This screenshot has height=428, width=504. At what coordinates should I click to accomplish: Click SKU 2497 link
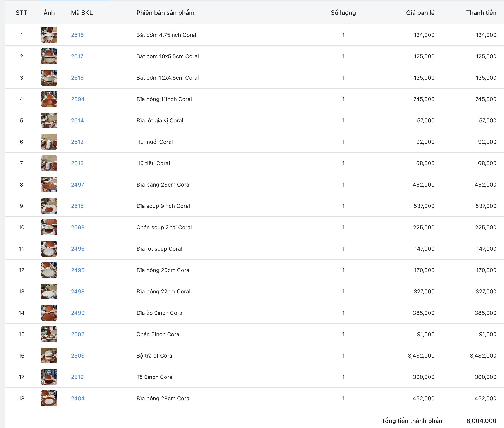pos(77,184)
